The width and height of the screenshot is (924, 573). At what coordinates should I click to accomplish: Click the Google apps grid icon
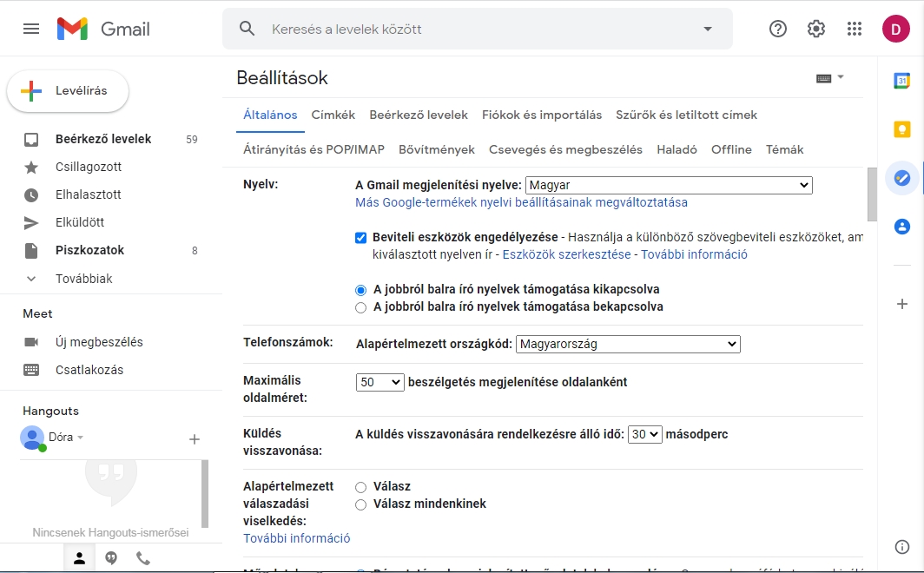(x=855, y=29)
